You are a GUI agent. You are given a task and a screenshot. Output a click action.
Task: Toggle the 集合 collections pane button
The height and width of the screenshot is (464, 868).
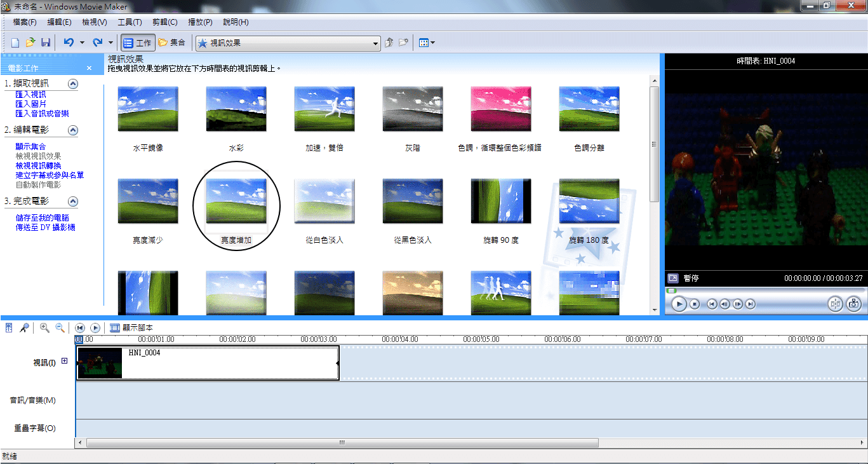click(x=171, y=43)
